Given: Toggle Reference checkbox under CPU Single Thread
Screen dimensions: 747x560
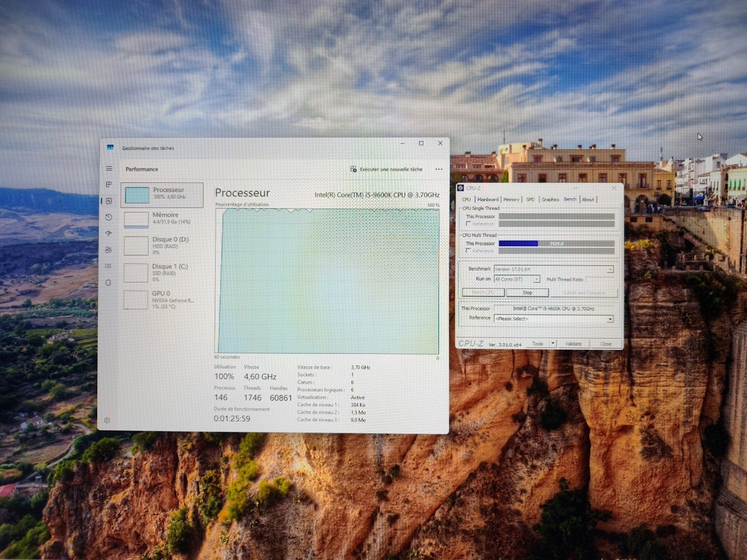Looking at the screenshot, I should [x=468, y=224].
